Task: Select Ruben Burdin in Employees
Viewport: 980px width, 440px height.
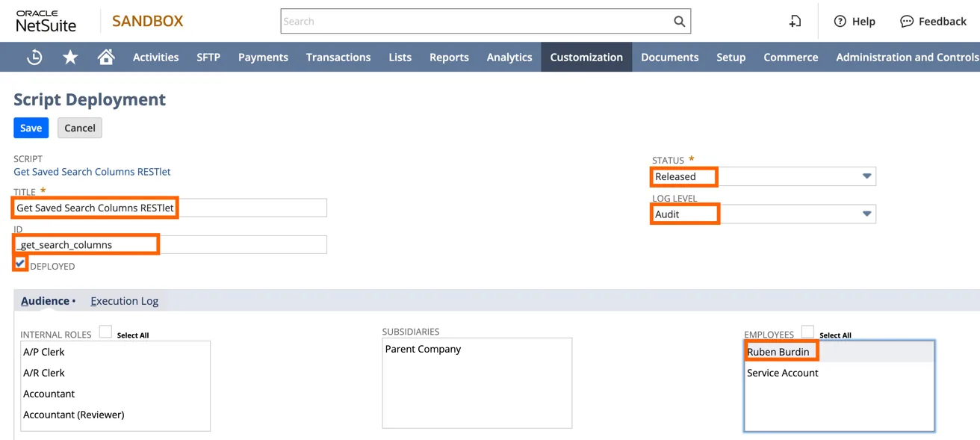Action: (x=839, y=352)
